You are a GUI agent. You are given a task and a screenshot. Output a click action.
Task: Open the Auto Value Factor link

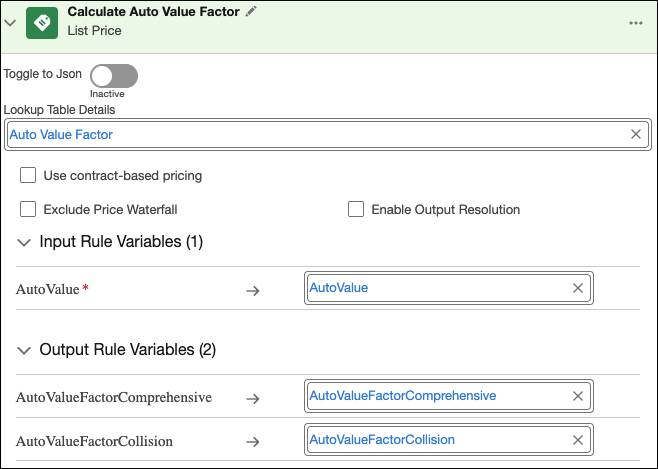pos(61,135)
